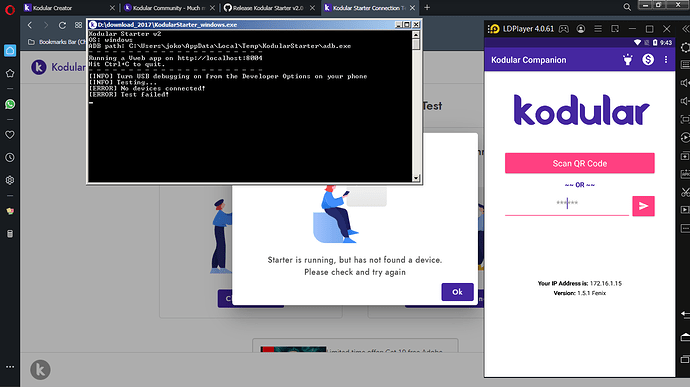Open the three-dot menu at sidebar bottom
The image size is (690, 387).
tap(10, 366)
